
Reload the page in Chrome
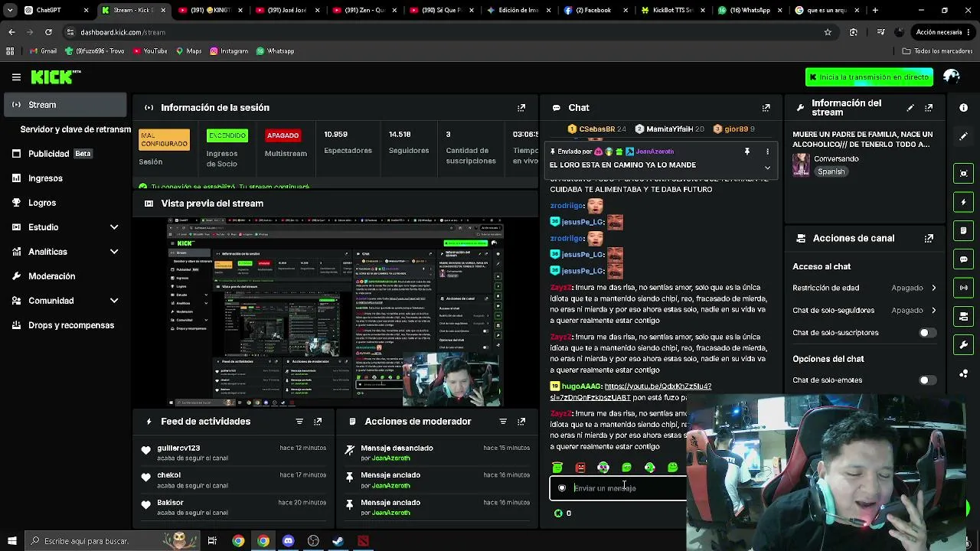pos(48,32)
